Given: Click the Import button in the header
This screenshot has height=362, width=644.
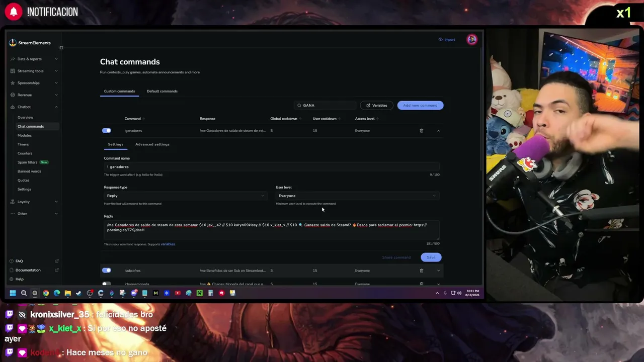Looking at the screenshot, I should tap(447, 40).
